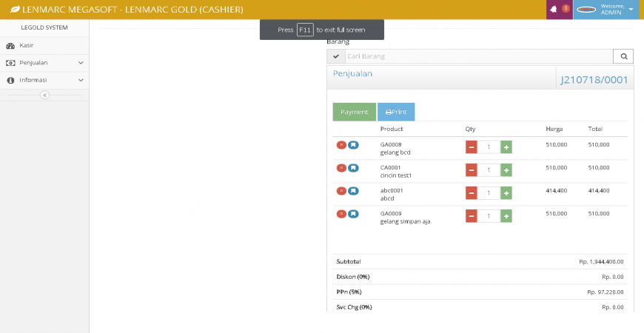The width and height of the screenshot is (644, 333).
Task: Increase quantity for GA0008 gelang bcd
Action: (506, 147)
